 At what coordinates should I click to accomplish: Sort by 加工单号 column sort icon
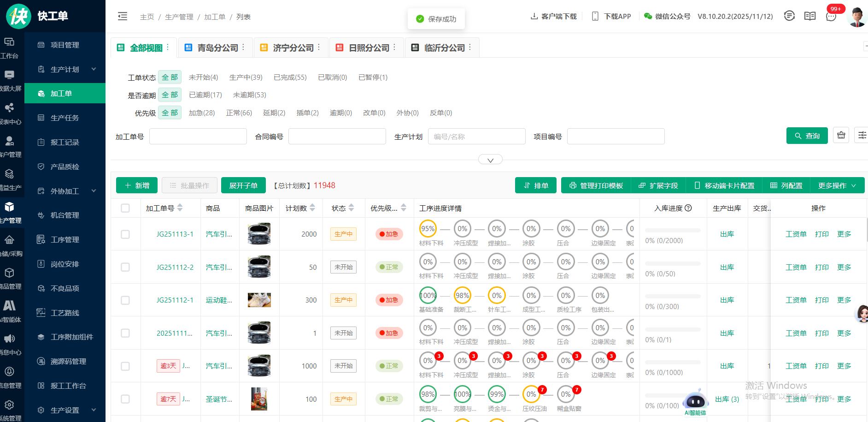pyautogui.click(x=180, y=208)
